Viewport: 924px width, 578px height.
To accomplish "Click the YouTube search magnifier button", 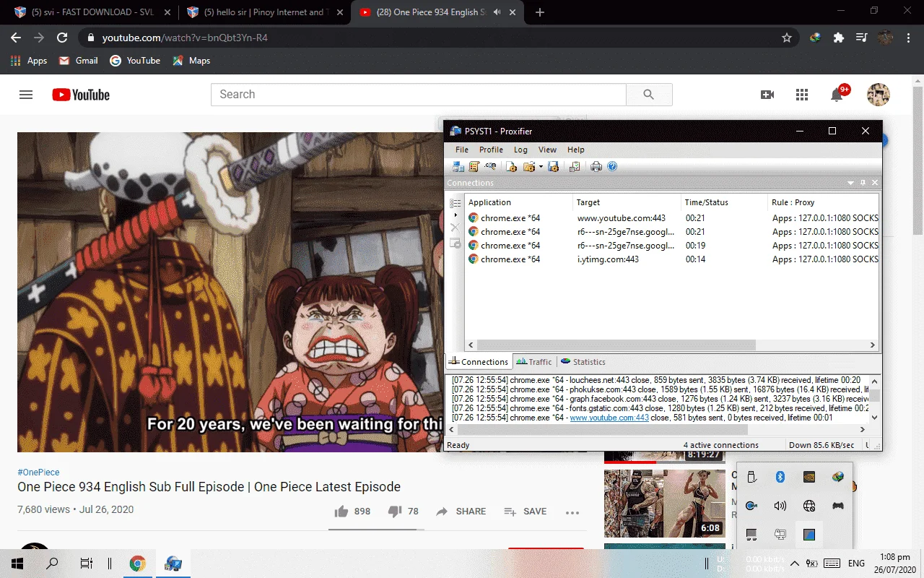I will pos(649,95).
